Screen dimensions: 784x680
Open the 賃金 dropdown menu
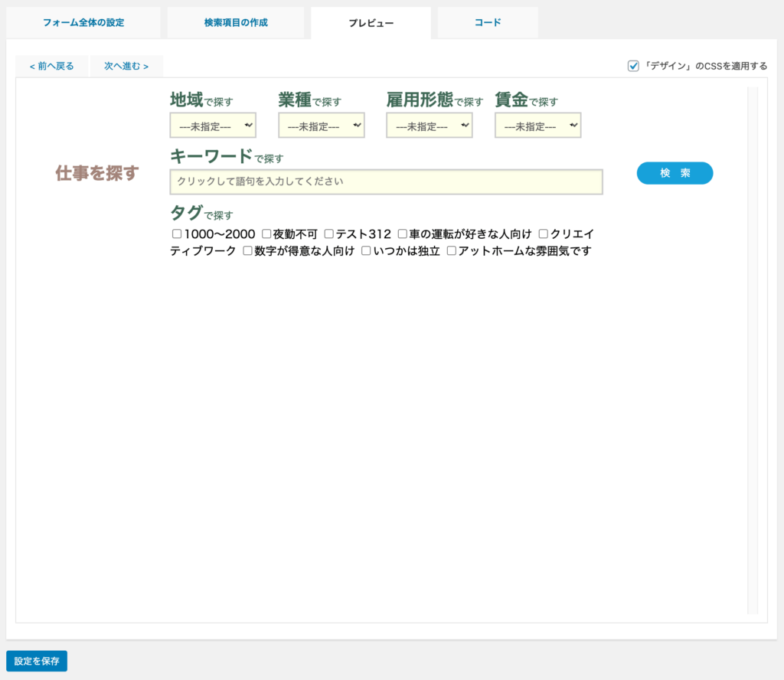[x=538, y=126]
